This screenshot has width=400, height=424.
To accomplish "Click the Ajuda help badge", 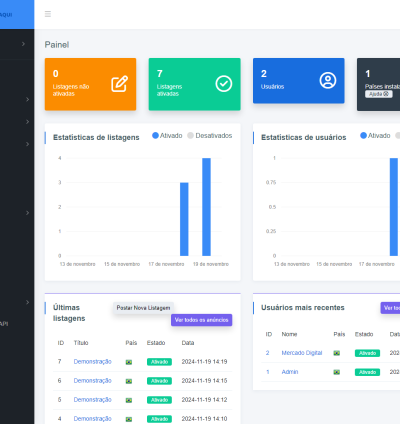I will coord(379,94).
